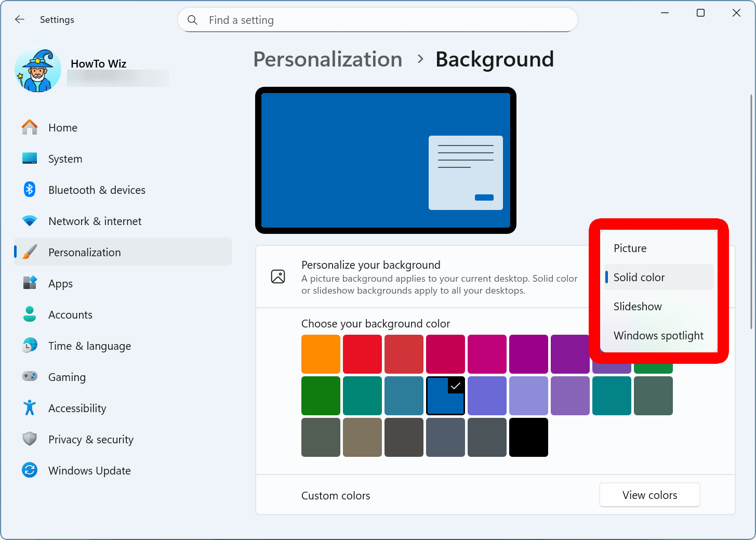This screenshot has height=540, width=756.
Task: Open Network & internet settings
Action: click(x=30, y=221)
